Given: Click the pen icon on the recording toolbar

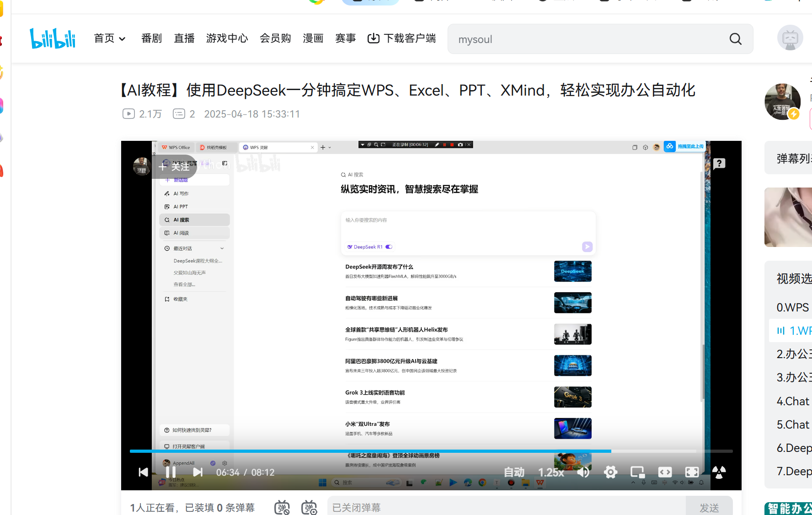Looking at the screenshot, I should [437, 145].
